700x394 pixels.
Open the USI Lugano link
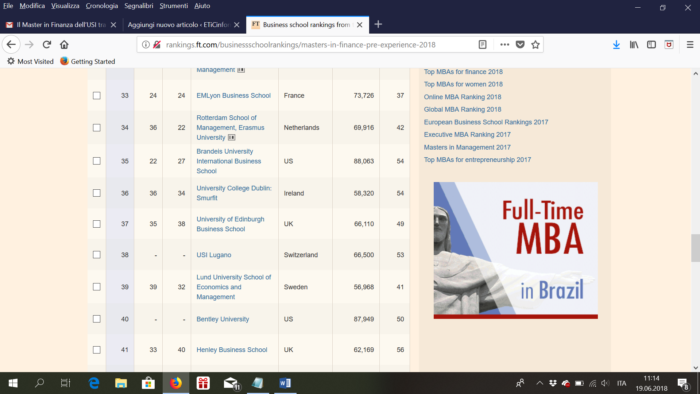tap(214, 255)
